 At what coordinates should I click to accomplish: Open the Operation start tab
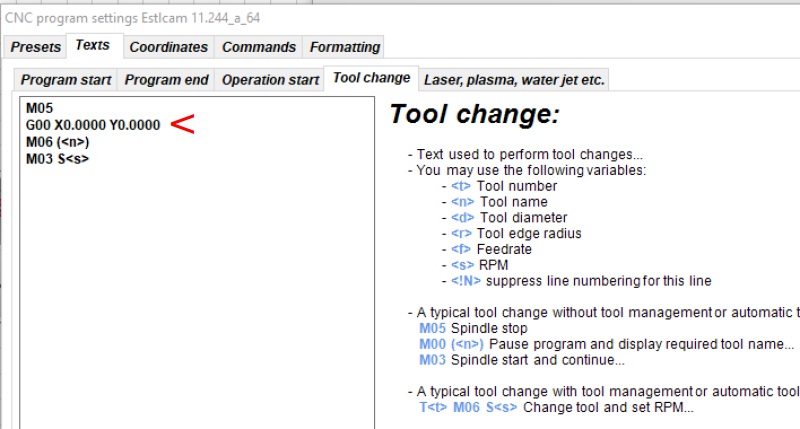[269, 80]
